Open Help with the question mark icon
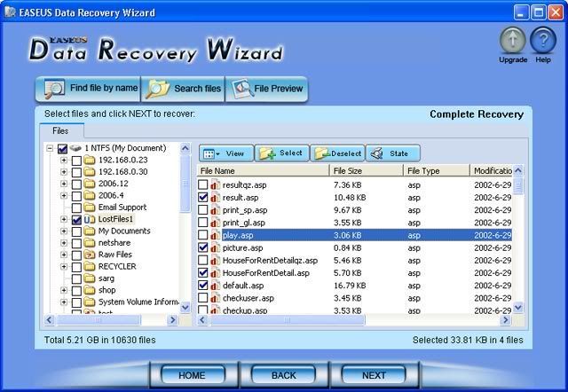The width and height of the screenshot is (568, 392). coord(542,41)
